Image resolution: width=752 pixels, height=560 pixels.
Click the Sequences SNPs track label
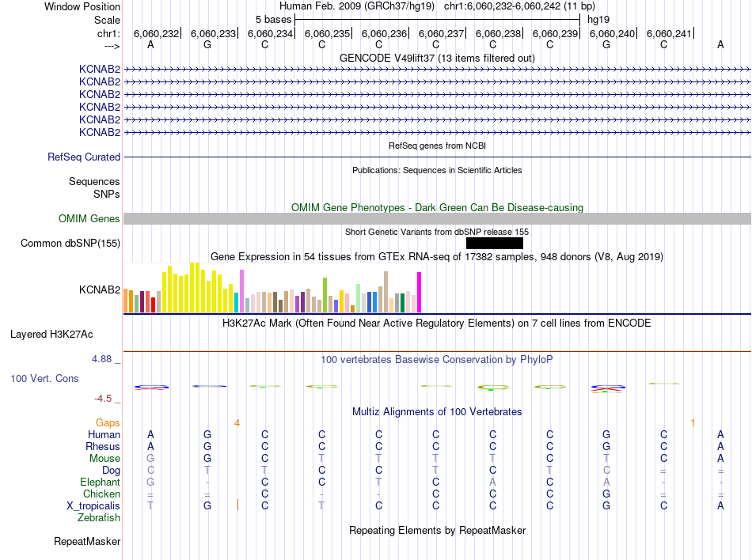94,187
